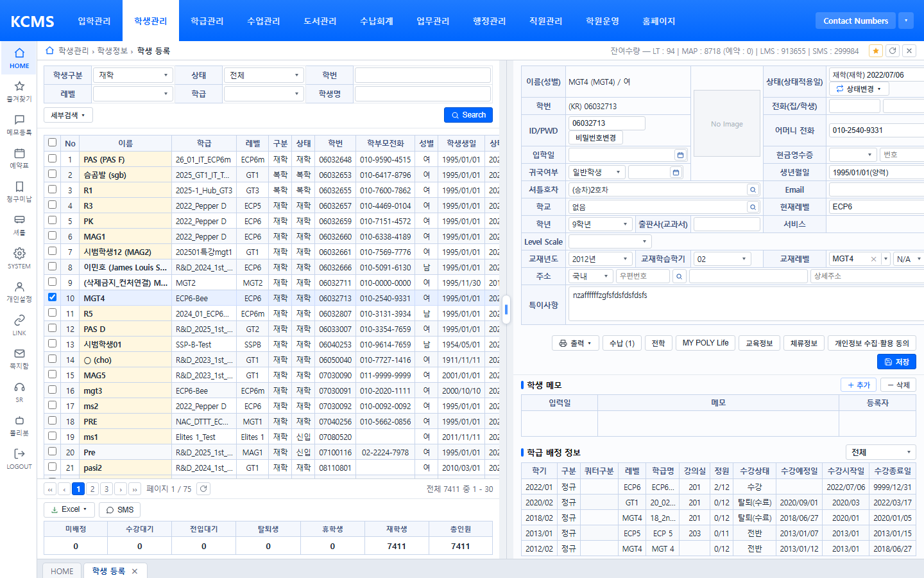Check the box for row pasi2
This screenshot has width=924, height=578.
click(53, 466)
